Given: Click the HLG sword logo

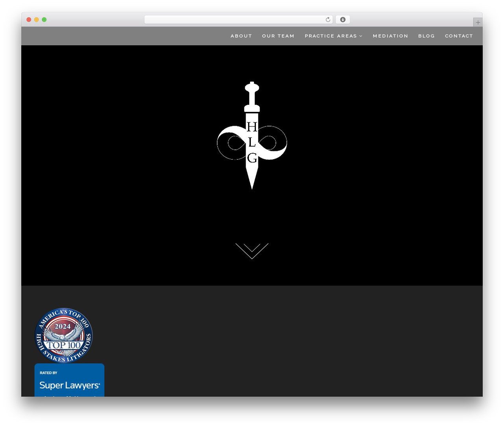Looking at the screenshot, I should pyautogui.click(x=252, y=136).
